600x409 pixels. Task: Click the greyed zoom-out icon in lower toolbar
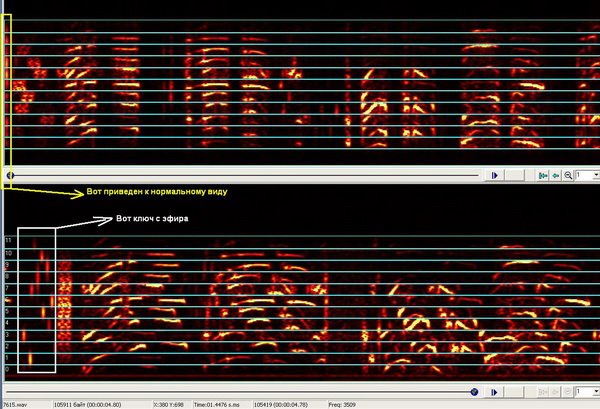coord(567,392)
